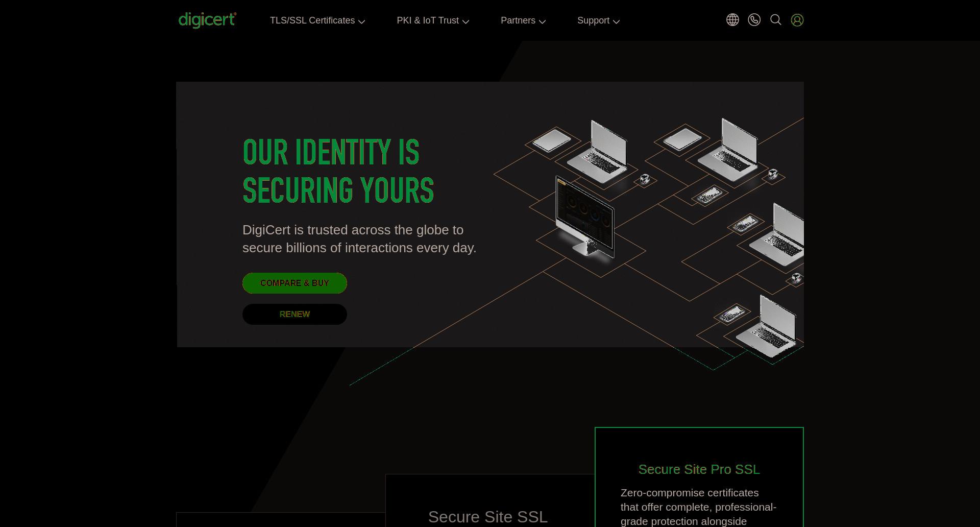This screenshot has width=980, height=527.
Task: Click the DigiCert logo
Action: [207, 20]
